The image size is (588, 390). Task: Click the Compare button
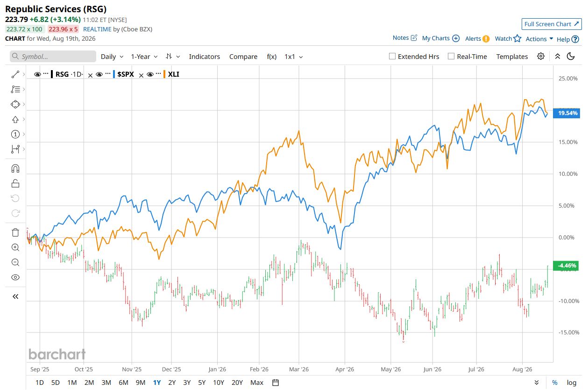point(243,57)
